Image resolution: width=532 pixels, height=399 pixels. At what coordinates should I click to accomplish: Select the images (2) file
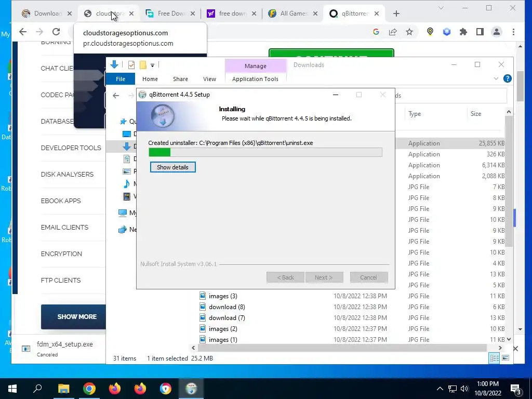pyautogui.click(x=223, y=329)
